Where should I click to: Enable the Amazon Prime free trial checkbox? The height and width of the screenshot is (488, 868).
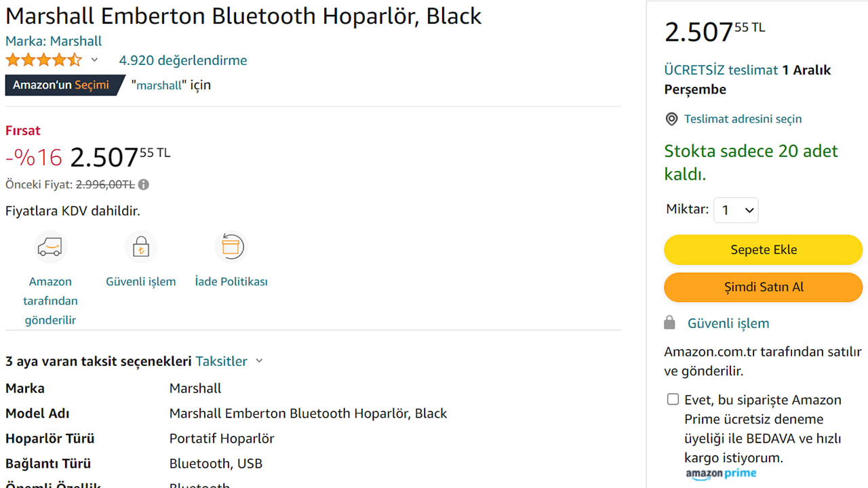point(673,399)
